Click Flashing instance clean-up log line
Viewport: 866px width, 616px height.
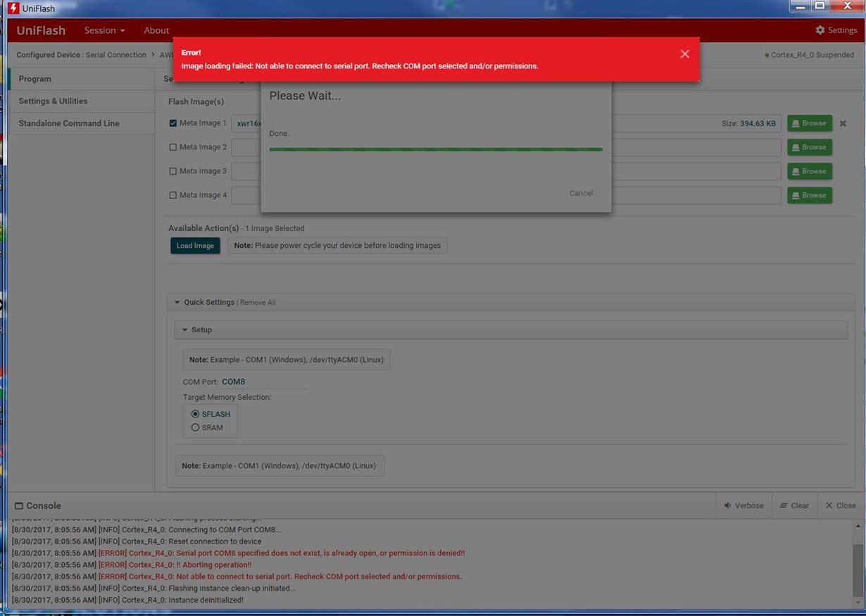(153, 588)
